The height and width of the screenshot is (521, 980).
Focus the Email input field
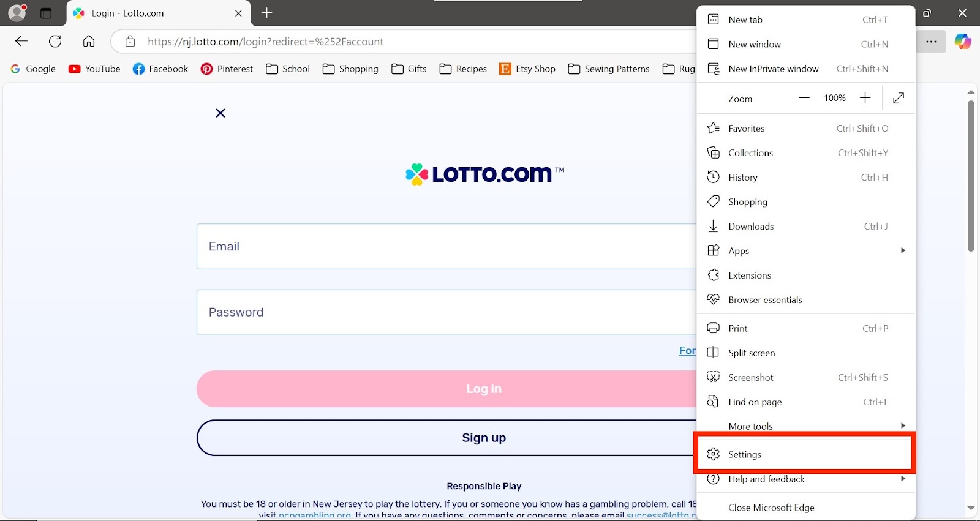(x=447, y=246)
